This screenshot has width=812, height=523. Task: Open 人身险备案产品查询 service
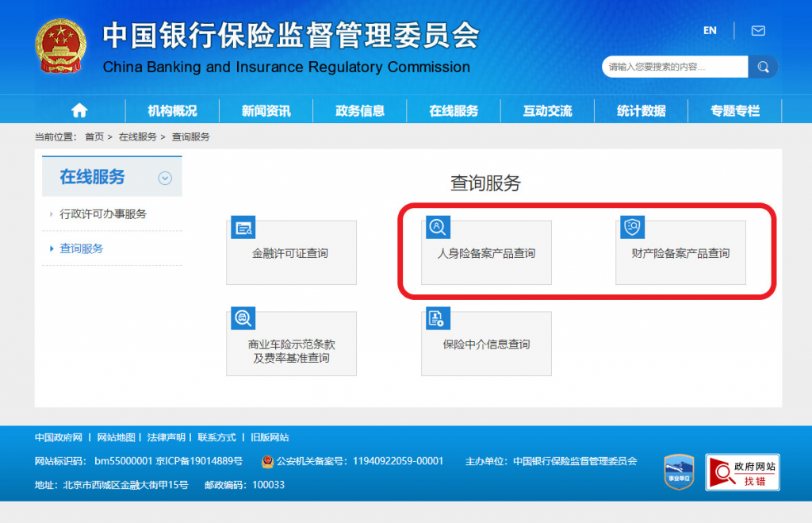pos(486,252)
